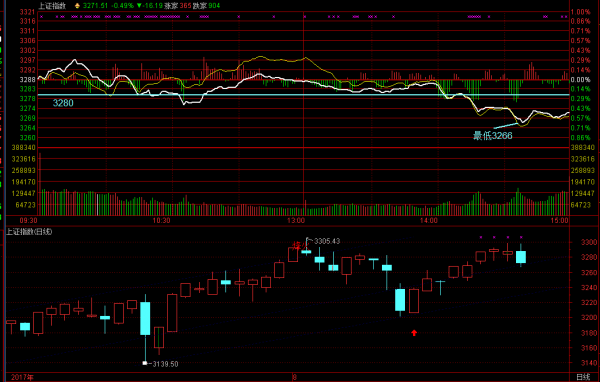Click the red 接小 annotation near the peak
This screenshot has width=600, height=382.
(300, 245)
